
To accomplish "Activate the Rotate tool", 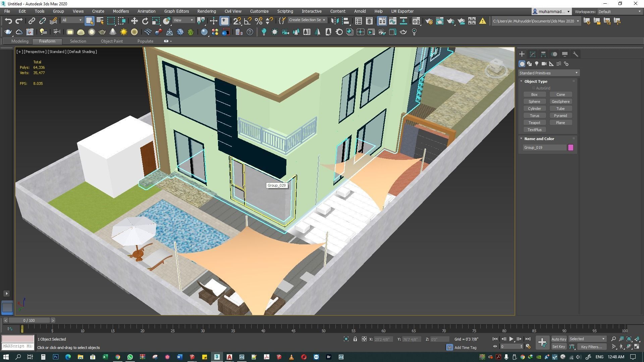I will pyautogui.click(x=145, y=21).
